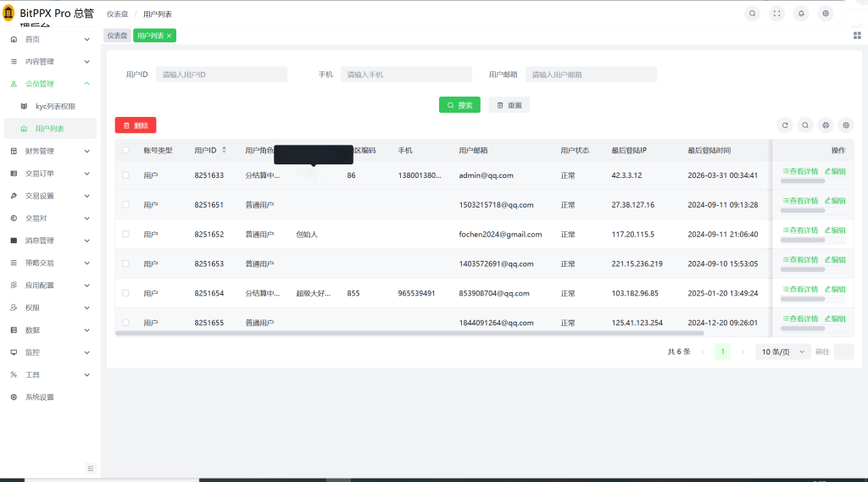This screenshot has height=482, width=868.
Task: Select 用户列表 in the sidebar
Action: click(50, 129)
